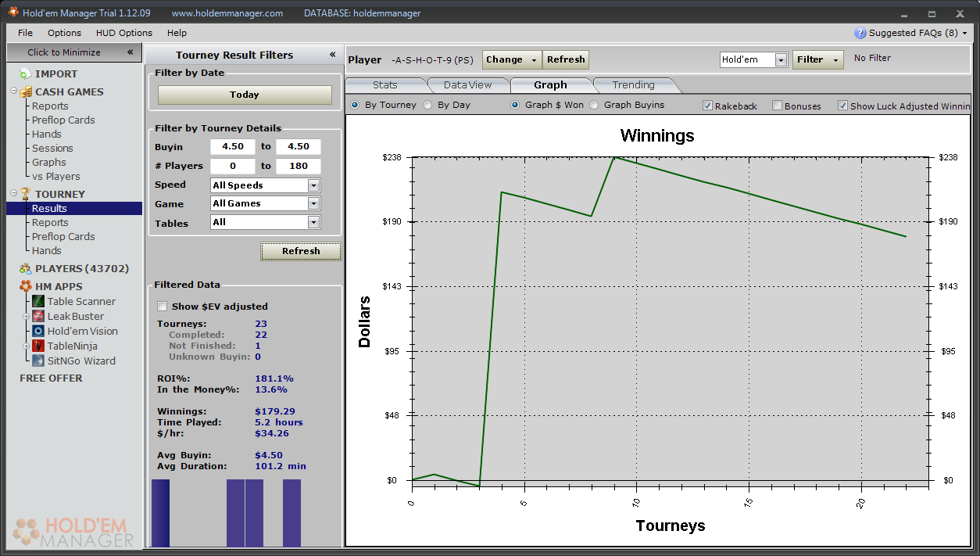
Task: Click the PLAYERS (43702) item
Action: (x=82, y=268)
